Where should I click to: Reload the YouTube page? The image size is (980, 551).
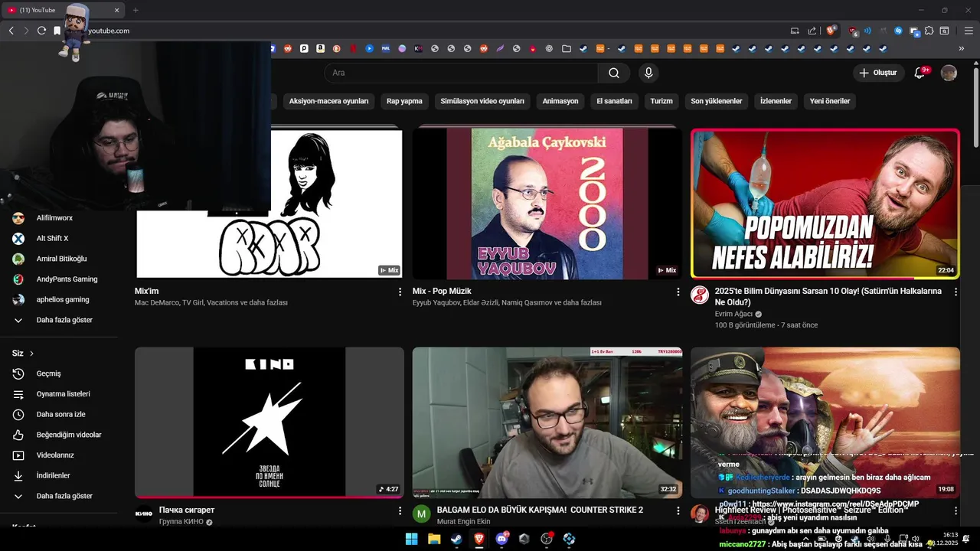tap(41, 31)
